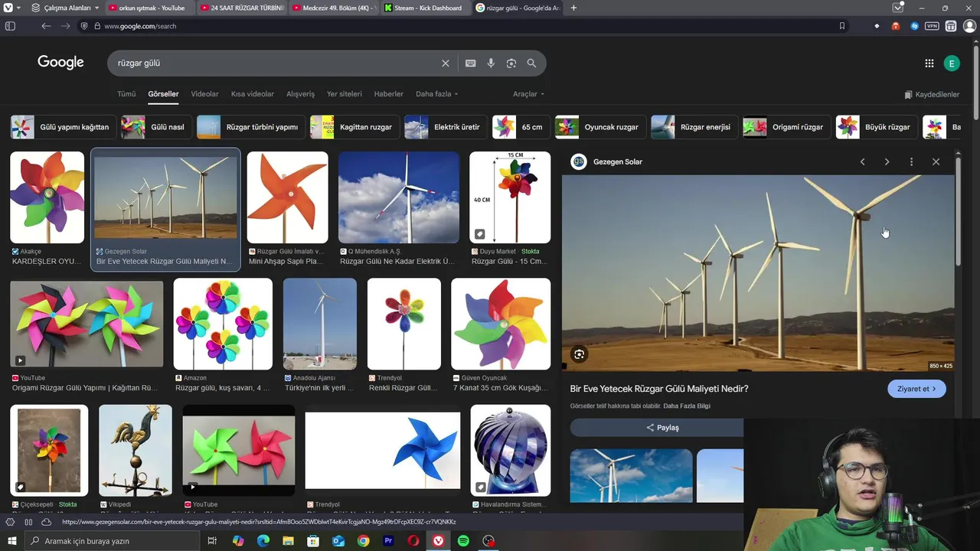Open the Google apps grid
The image size is (980, 551).
tap(929, 64)
